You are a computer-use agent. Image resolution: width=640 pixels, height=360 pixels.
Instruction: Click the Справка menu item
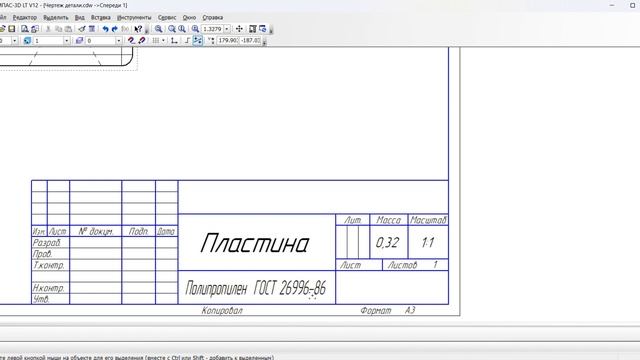(x=212, y=18)
